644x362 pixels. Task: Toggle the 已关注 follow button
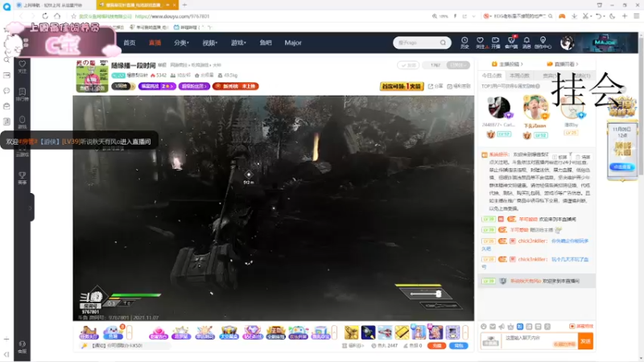click(x=458, y=65)
